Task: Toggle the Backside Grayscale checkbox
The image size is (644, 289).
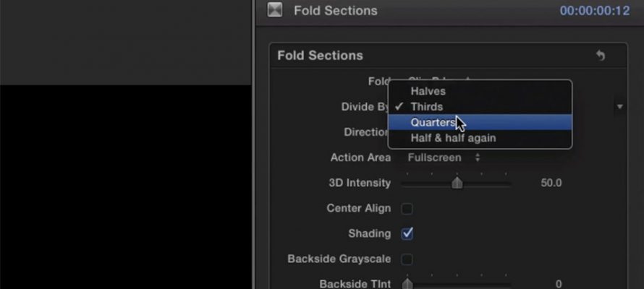Action: tap(407, 259)
